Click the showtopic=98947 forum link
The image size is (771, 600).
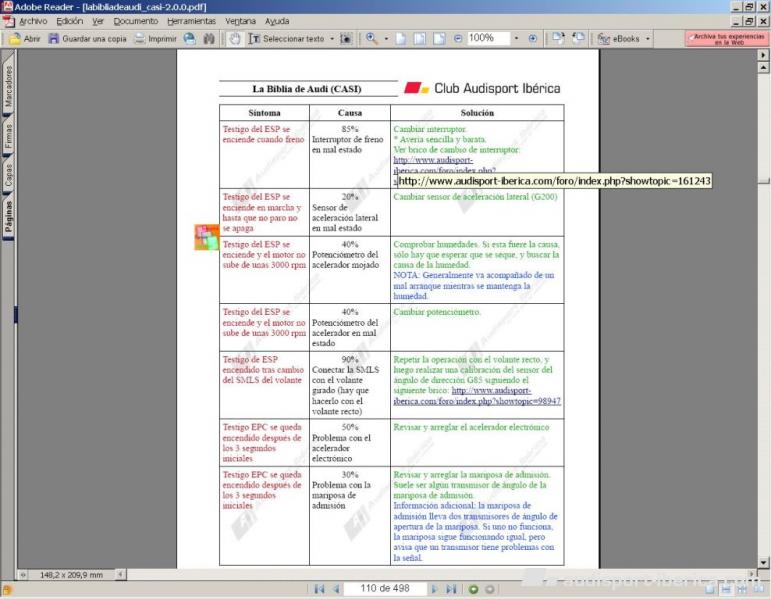click(x=477, y=396)
